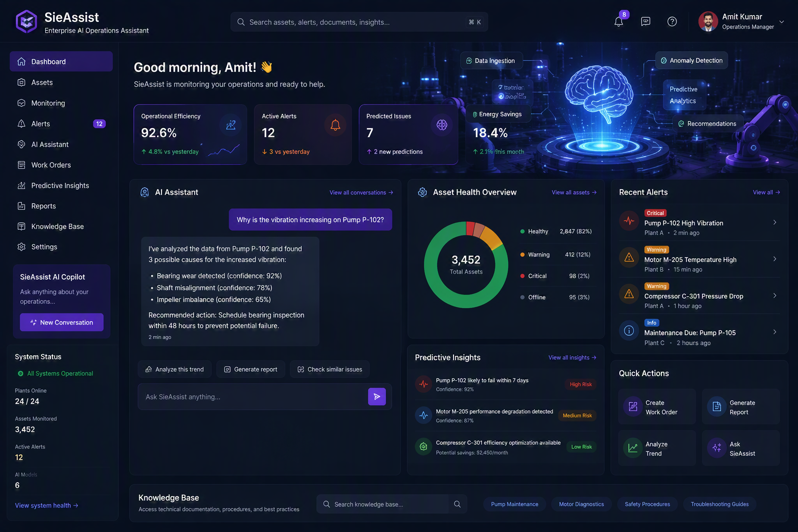Click Analyze Trend chart icon in Quick Actions
Image resolution: width=798 pixels, height=532 pixels.
click(x=633, y=448)
